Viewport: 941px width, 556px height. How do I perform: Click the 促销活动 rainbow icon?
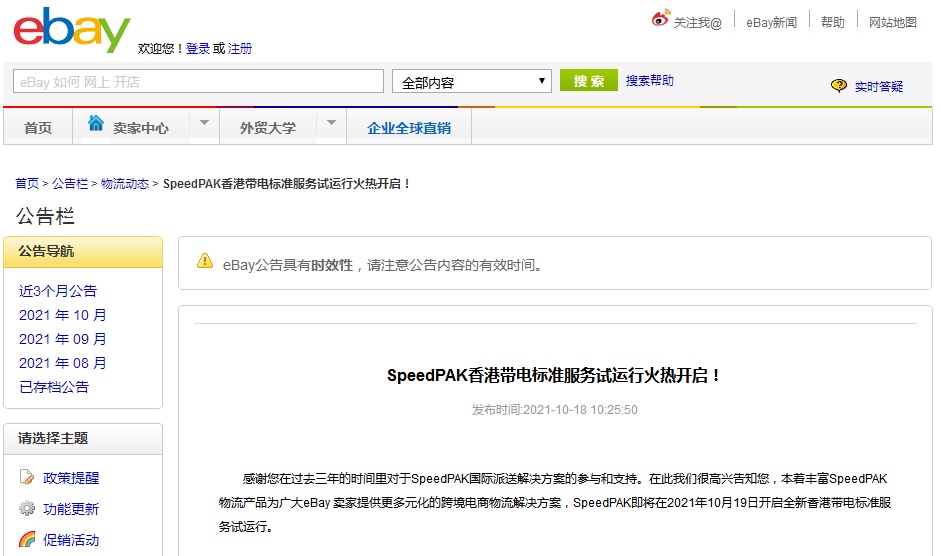26,539
